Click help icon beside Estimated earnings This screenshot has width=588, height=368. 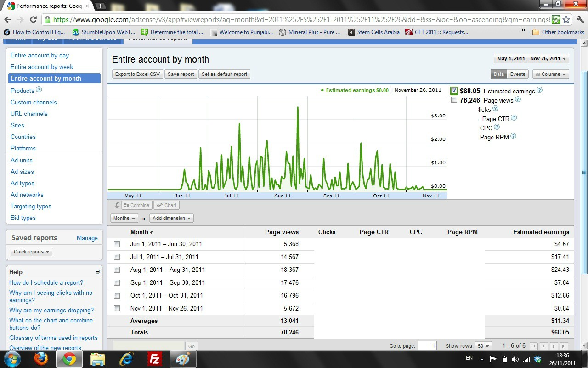click(540, 91)
